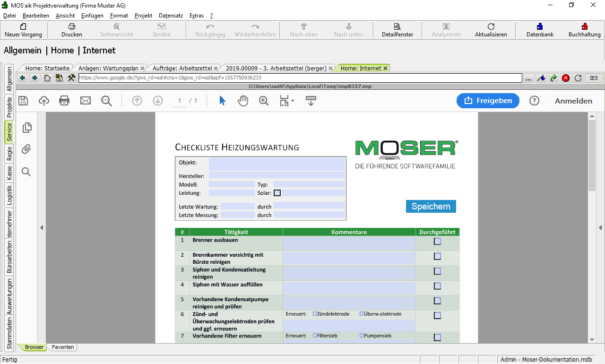Click the envelope email icon
605x364 pixels.
tap(86, 101)
